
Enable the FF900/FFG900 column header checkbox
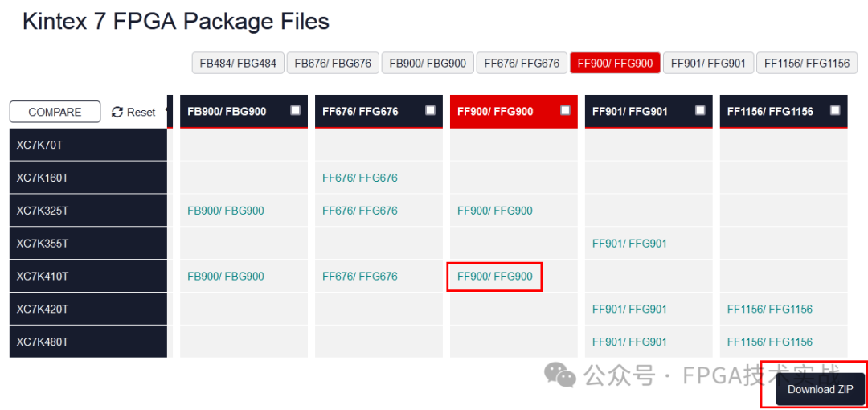pos(565,110)
